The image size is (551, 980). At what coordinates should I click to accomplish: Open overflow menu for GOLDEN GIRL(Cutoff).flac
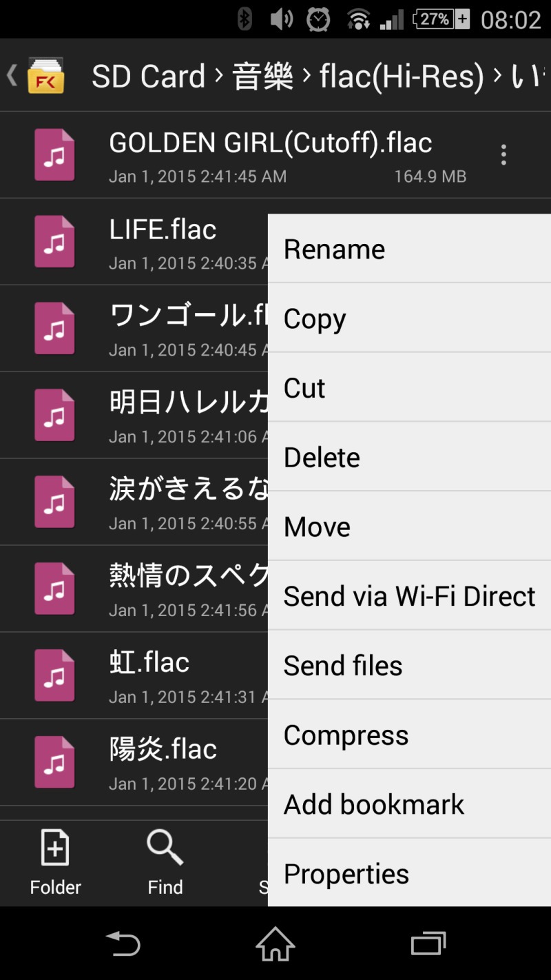(x=503, y=155)
